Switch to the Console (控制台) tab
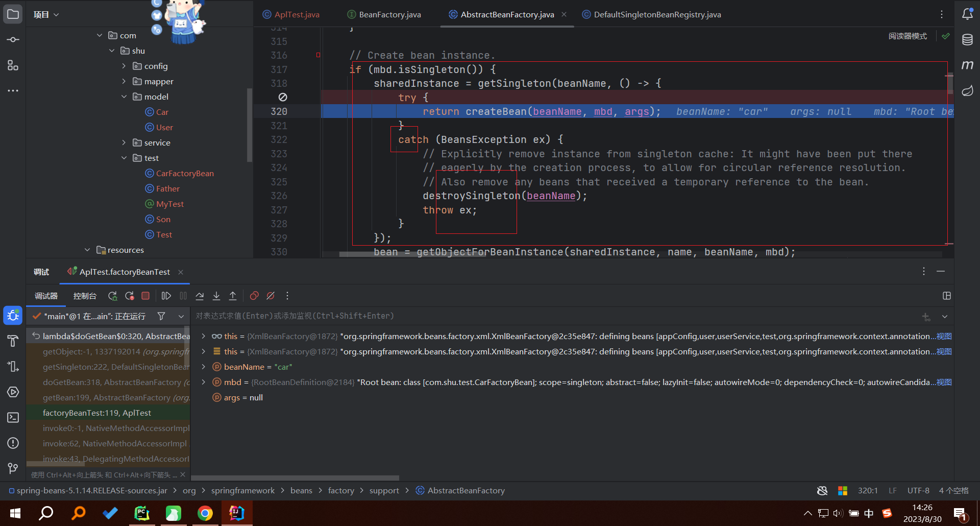 tap(85, 296)
